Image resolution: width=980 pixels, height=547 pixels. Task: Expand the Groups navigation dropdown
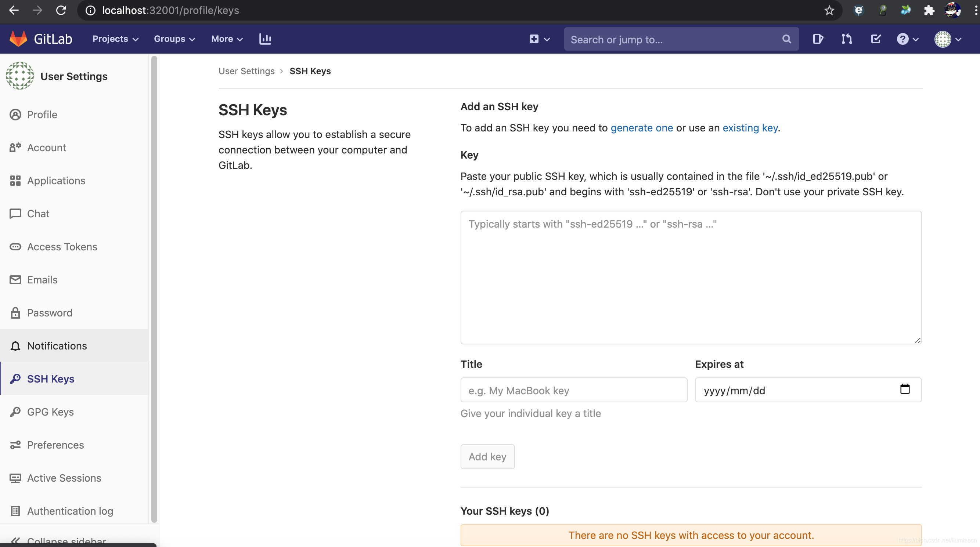click(x=174, y=39)
